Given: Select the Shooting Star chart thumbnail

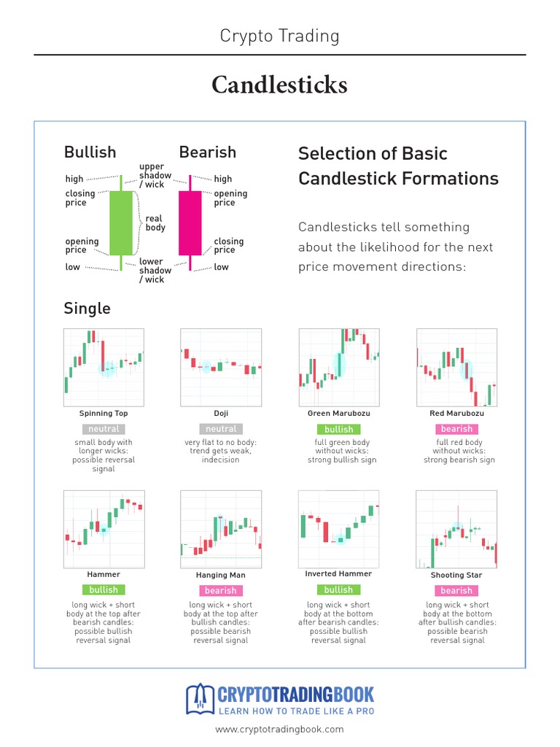Looking at the screenshot, I should click(456, 529).
